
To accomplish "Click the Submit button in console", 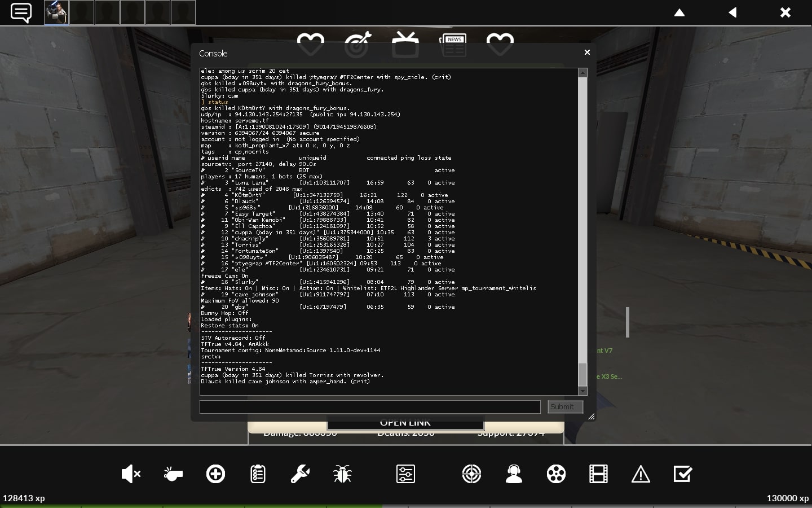I will click(565, 406).
